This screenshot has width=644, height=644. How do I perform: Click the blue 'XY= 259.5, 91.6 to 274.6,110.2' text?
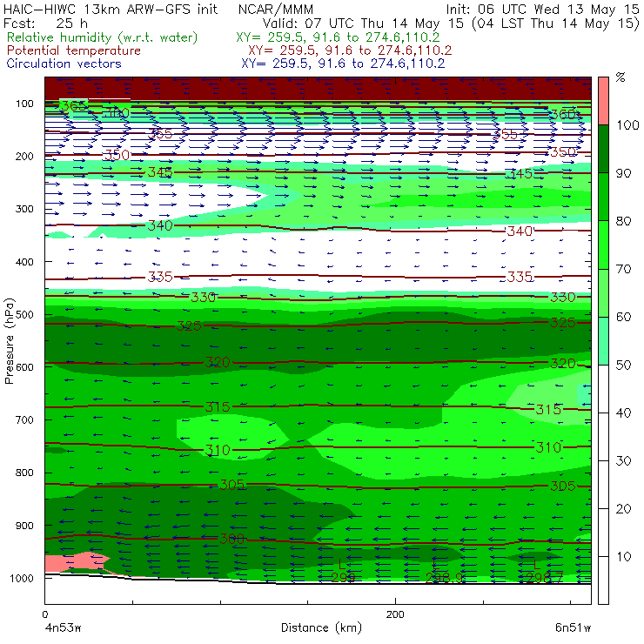343,64
